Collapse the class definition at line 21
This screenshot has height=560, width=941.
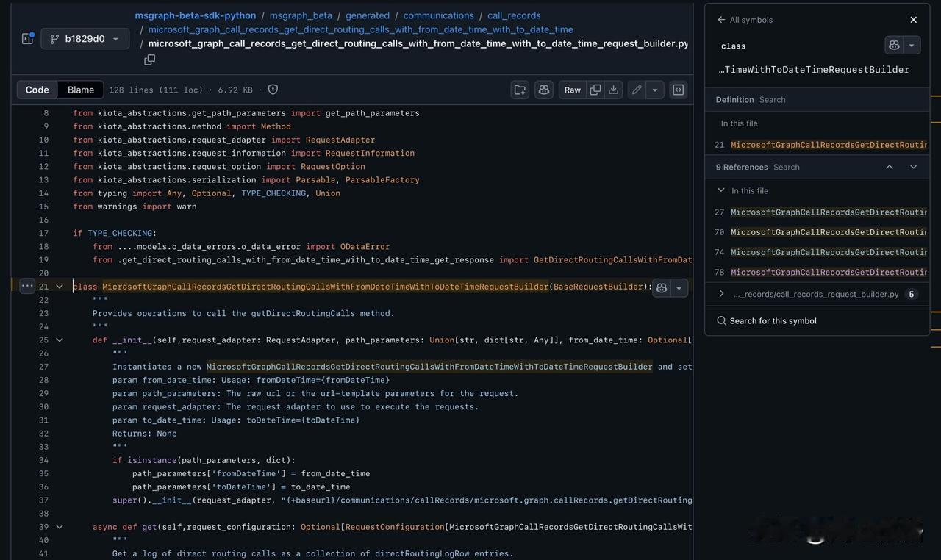click(x=60, y=287)
